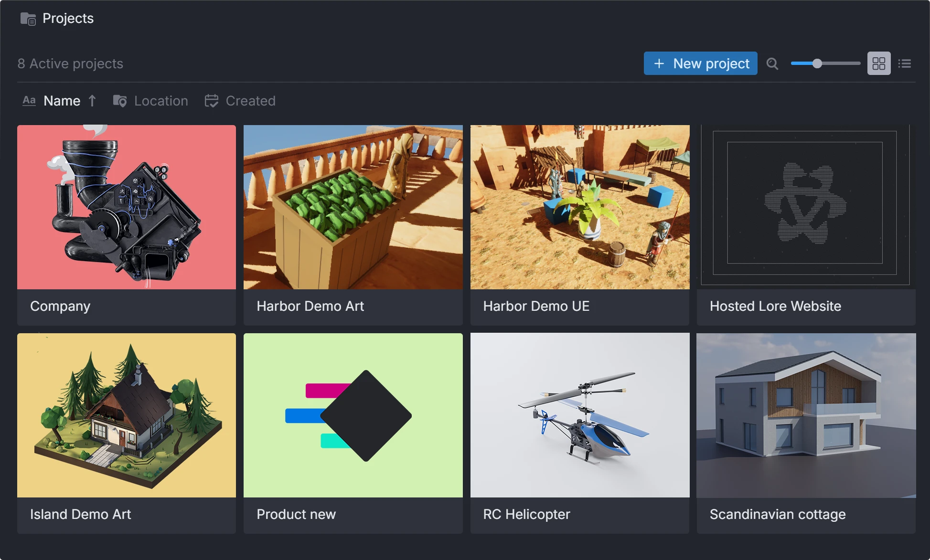Adjust the thumbnail size slider
Screen dimensions: 930x560
click(x=825, y=63)
